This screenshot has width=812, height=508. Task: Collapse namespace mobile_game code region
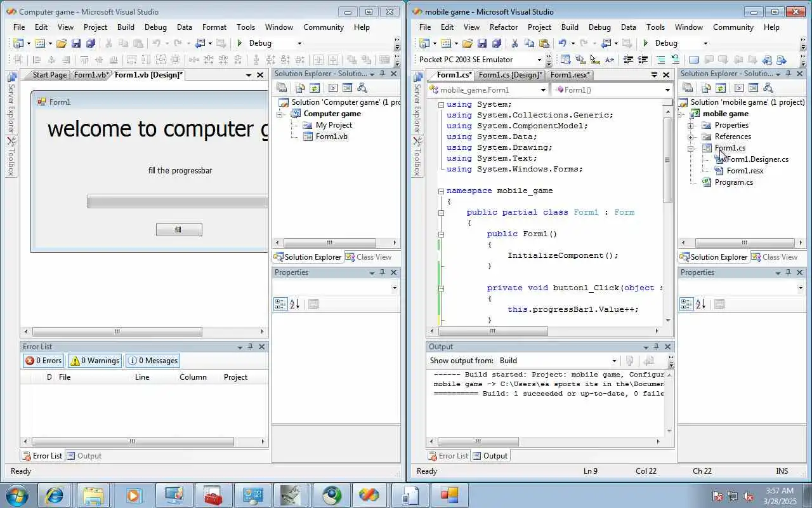[441, 190]
